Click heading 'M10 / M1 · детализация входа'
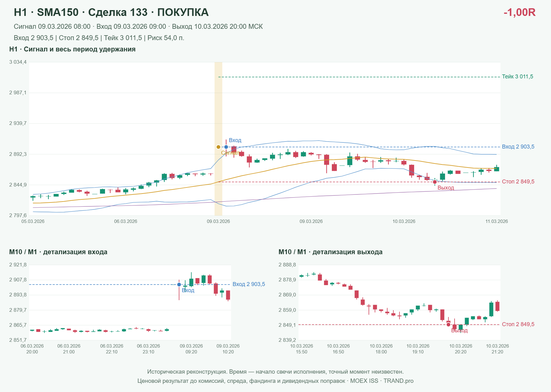Screen dimensions: 551x392 58,252
